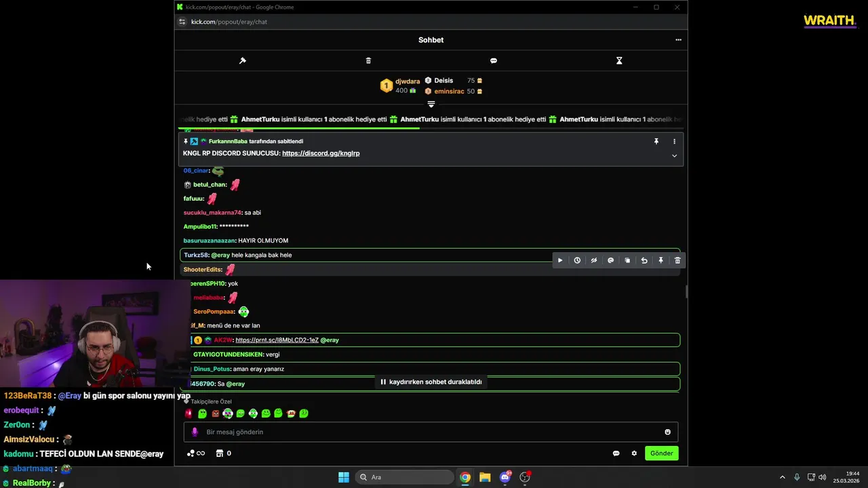Pin the Turkz58 message
Screen dimensions: 868x488
[x=660, y=260]
